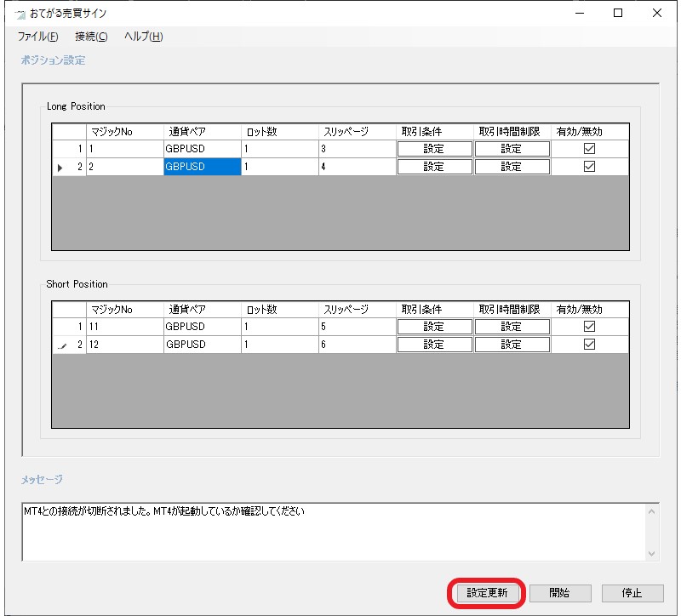681x616 pixels.
Task: Click 取引条件 設定 button for Long row 1
Action: tap(434, 149)
